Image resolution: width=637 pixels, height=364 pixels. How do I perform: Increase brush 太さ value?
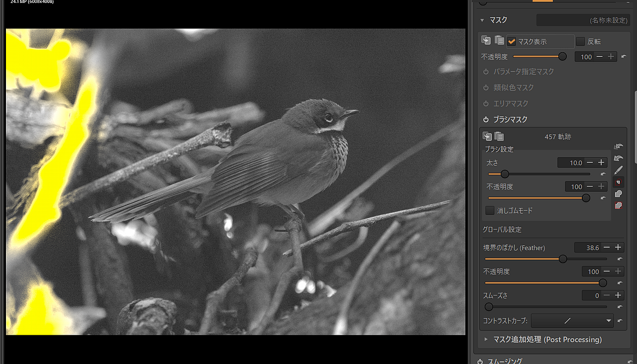[x=601, y=163]
